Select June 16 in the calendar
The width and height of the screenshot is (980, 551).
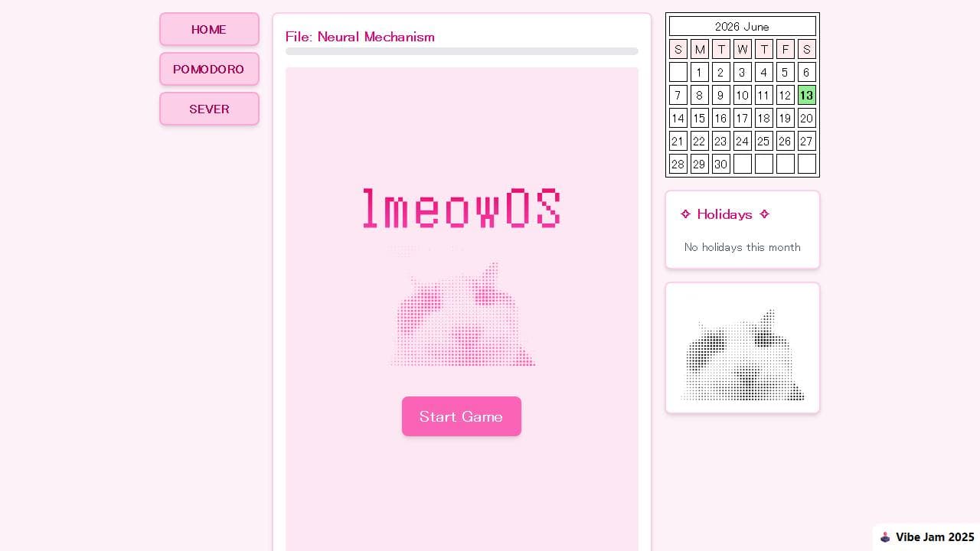pyautogui.click(x=721, y=118)
